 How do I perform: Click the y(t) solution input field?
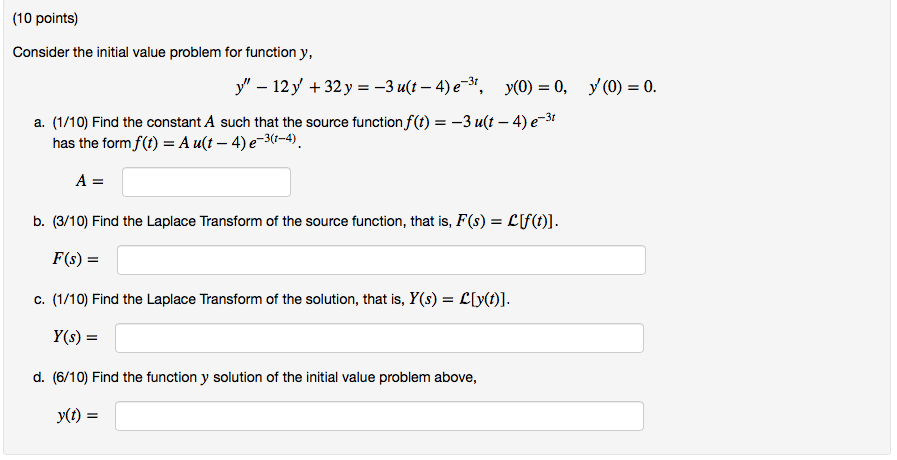click(x=379, y=416)
